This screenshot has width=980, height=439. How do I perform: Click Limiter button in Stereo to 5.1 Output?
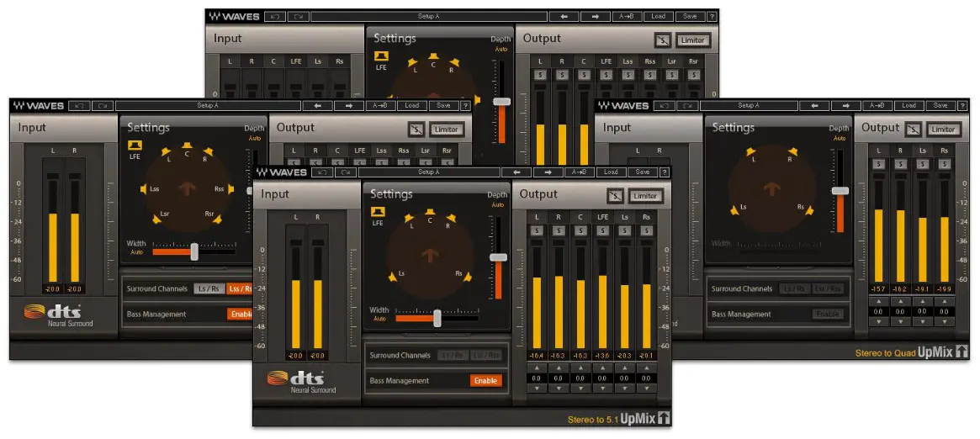pos(645,196)
